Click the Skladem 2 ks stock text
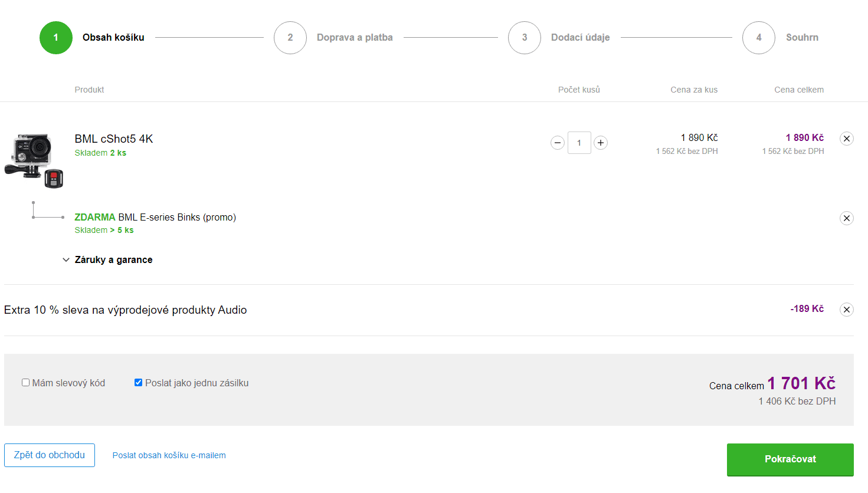The height and width of the screenshot is (493, 868). [x=100, y=153]
